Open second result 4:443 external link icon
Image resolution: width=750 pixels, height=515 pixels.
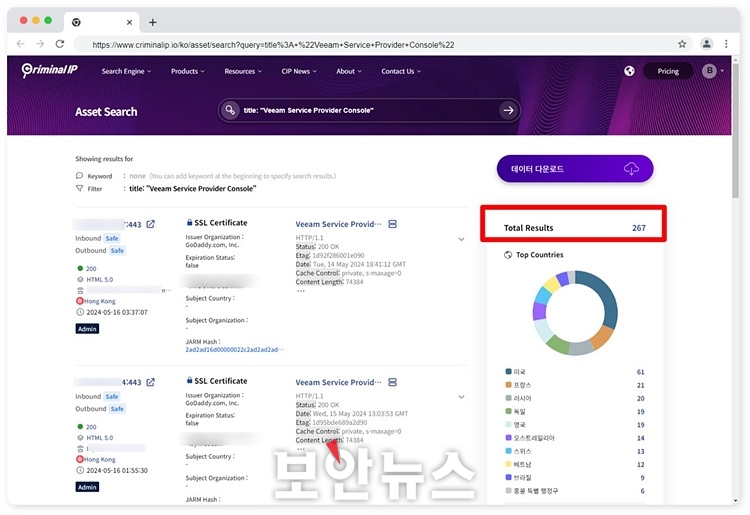[151, 382]
